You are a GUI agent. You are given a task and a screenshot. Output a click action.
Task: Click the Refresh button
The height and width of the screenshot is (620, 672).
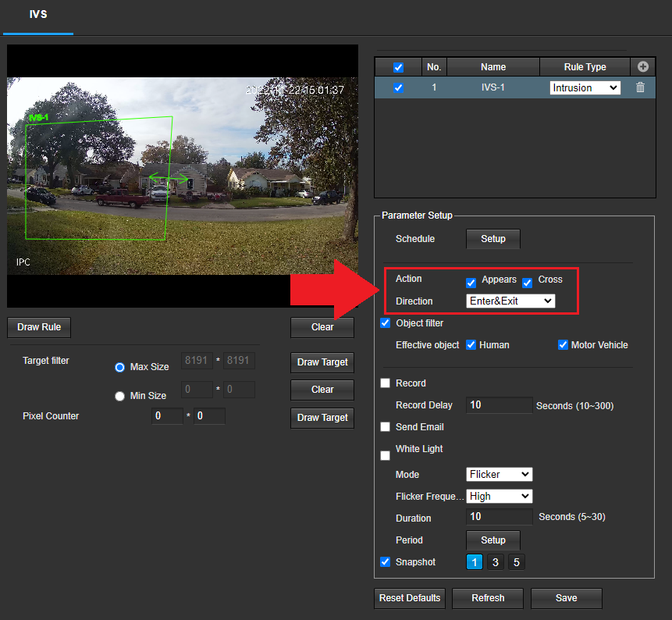(488, 598)
